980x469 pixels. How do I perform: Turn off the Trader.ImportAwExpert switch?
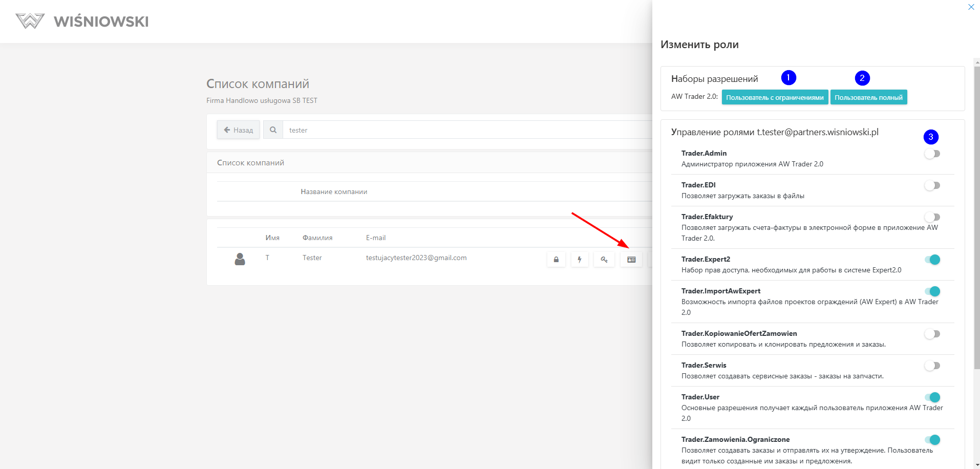point(932,291)
